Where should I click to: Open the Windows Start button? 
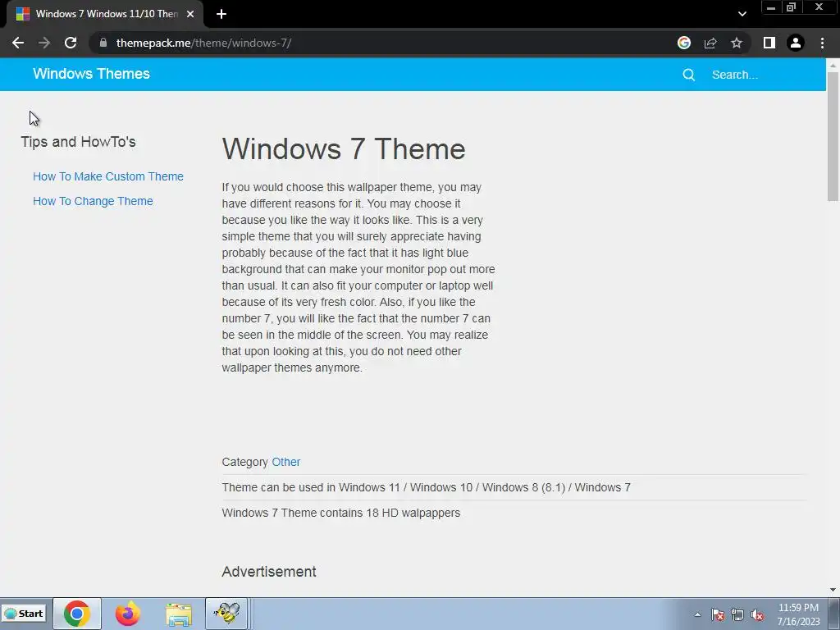[x=24, y=614]
